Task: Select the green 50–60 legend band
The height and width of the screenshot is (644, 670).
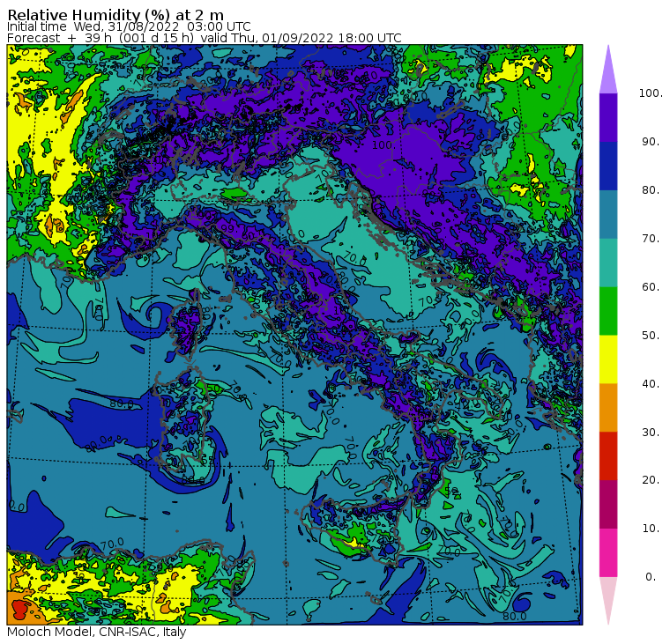Action: coord(608,311)
